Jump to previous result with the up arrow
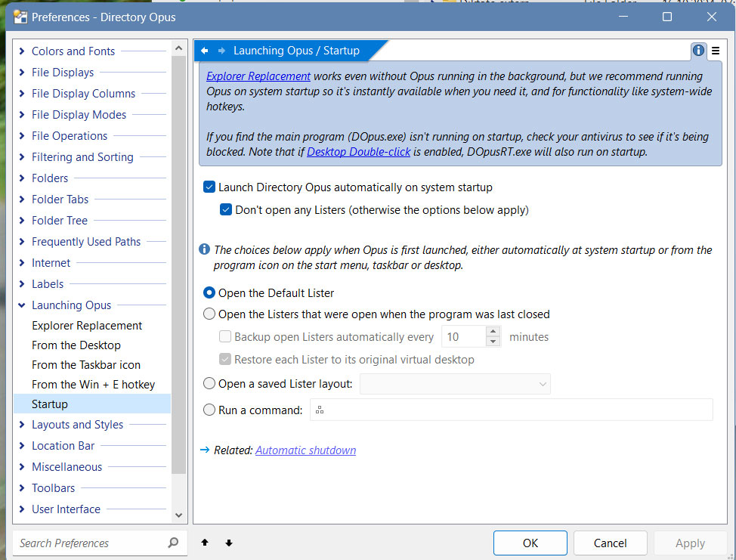 [x=205, y=543]
